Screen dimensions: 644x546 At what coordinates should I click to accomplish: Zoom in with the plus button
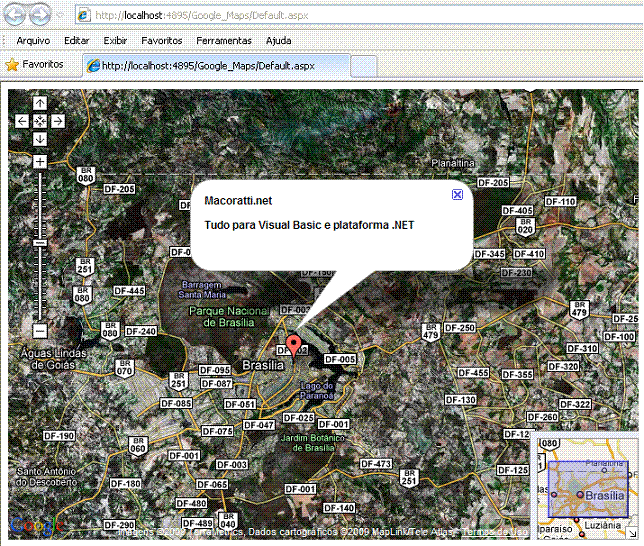(x=40, y=161)
